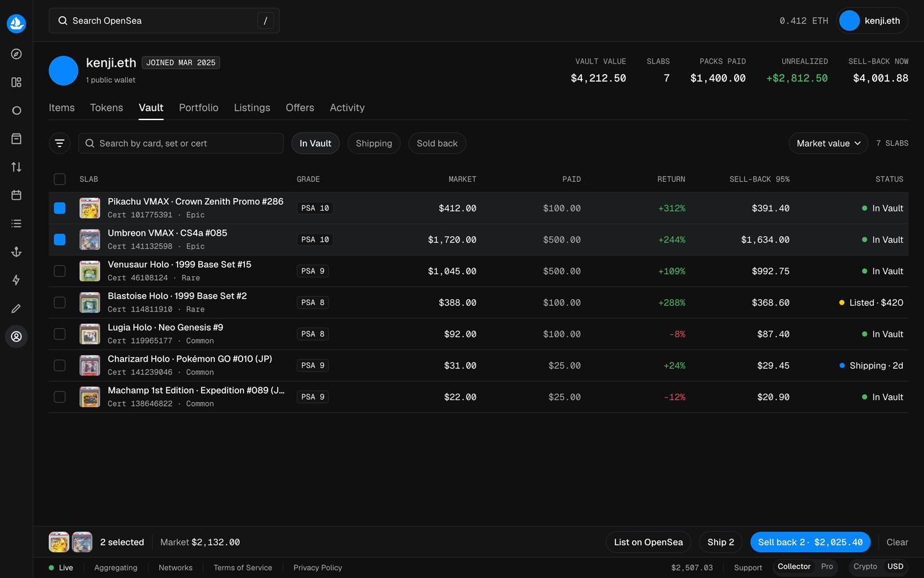Click the pencil edit icon in sidebar
This screenshot has height=578, width=924.
[16, 308]
